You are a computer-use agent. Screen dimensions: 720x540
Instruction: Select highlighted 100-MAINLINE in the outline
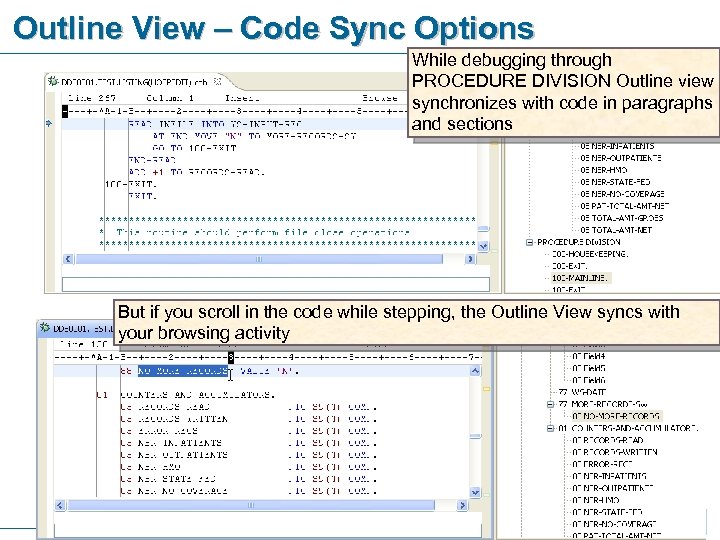click(579, 278)
